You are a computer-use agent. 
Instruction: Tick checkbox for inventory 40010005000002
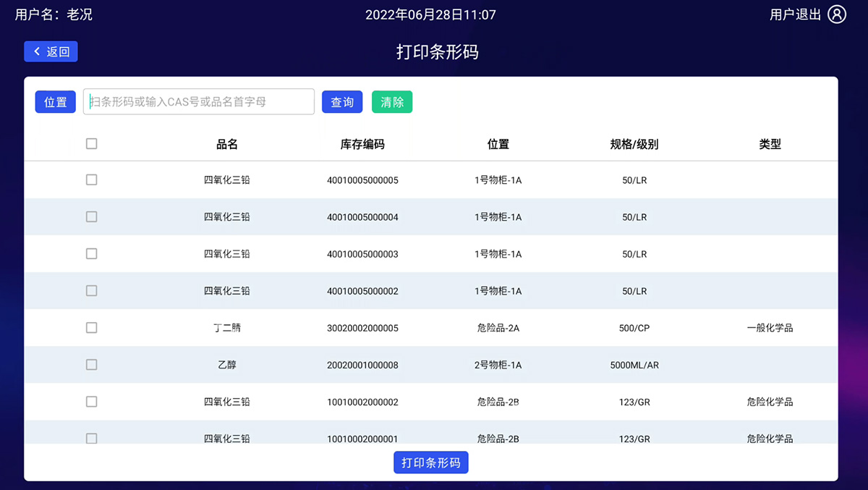(x=91, y=291)
